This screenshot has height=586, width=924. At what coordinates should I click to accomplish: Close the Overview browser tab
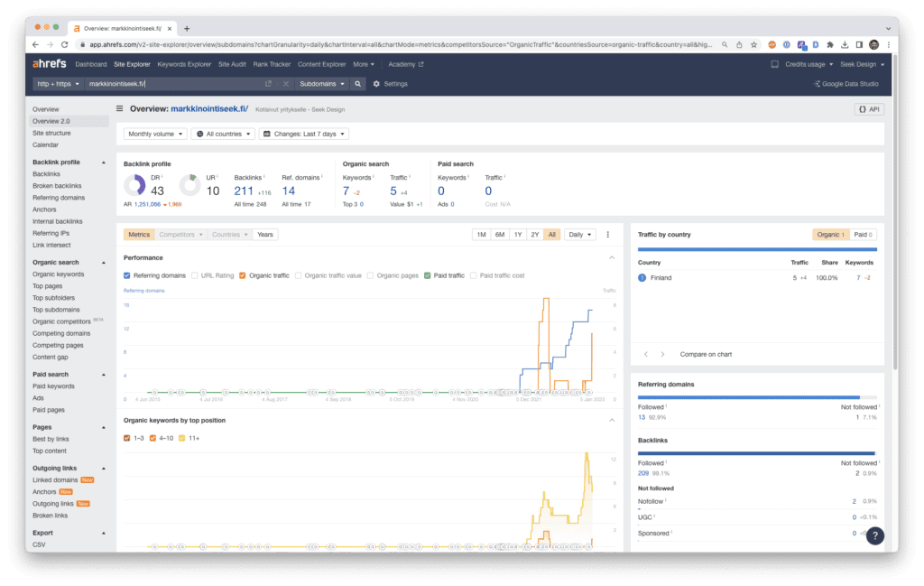(170, 28)
